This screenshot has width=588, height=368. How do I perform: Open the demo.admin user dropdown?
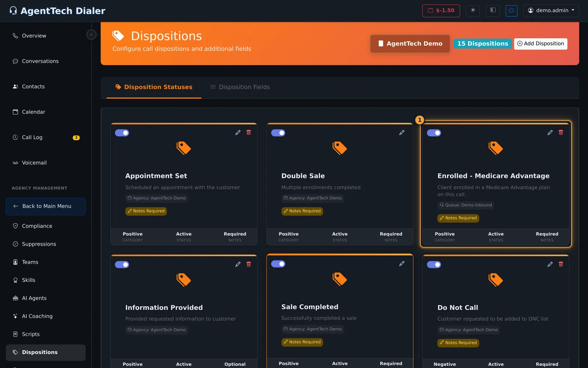pos(551,11)
